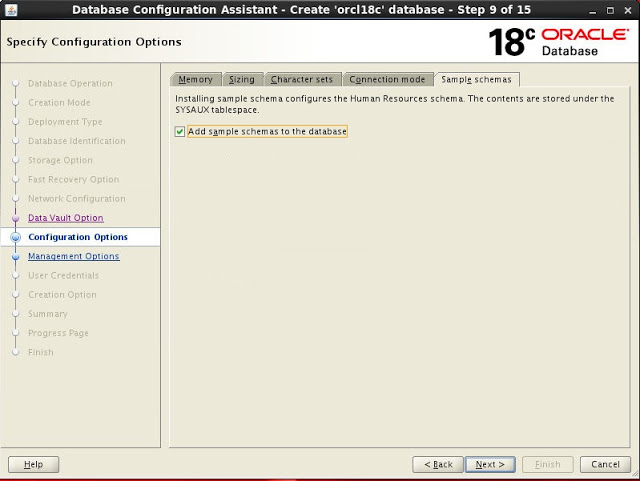Toggle Add sample schemas to the database checkbox
Viewport: 640px width, 481px height.
pos(180,131)
